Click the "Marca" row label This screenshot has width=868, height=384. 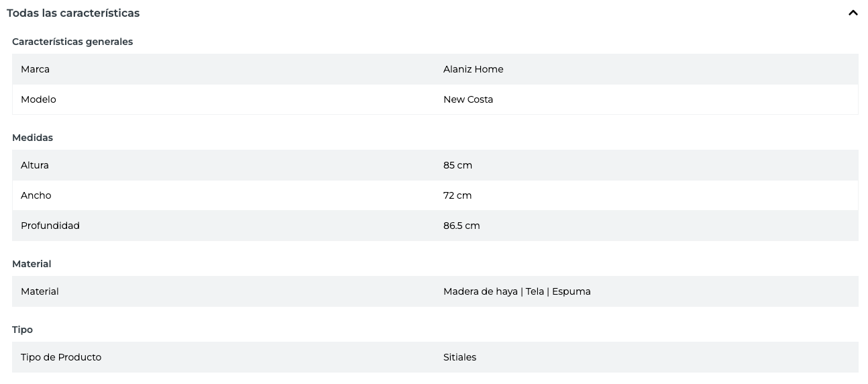[x=35, y=69]
